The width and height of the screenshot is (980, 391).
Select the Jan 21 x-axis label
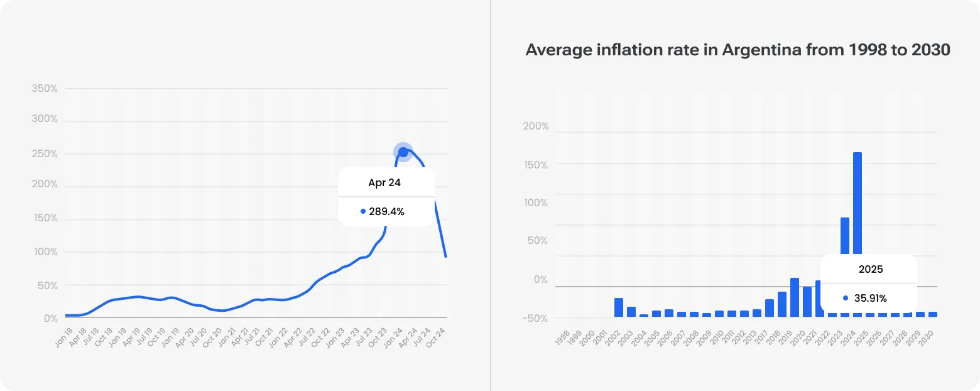coord(227,338)
